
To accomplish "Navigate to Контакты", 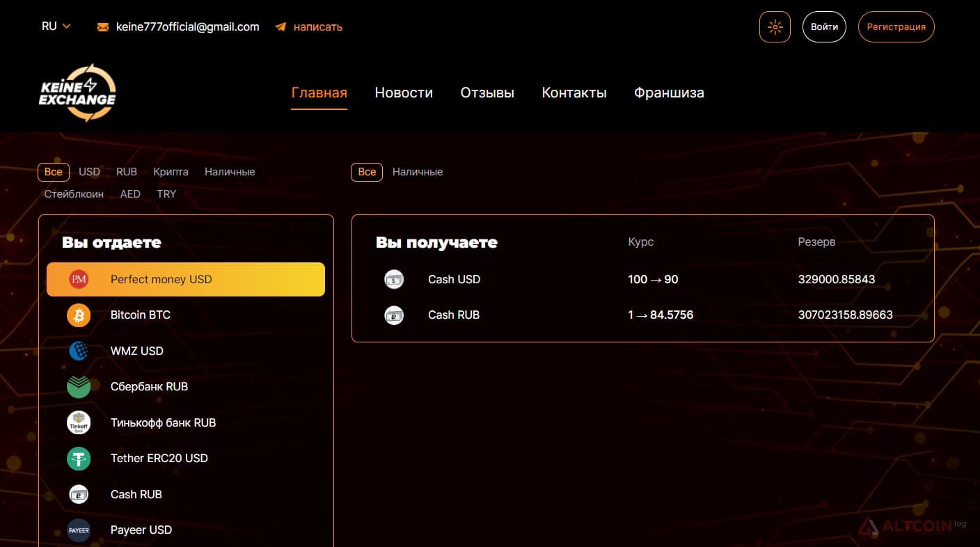I will pos(574,93).
